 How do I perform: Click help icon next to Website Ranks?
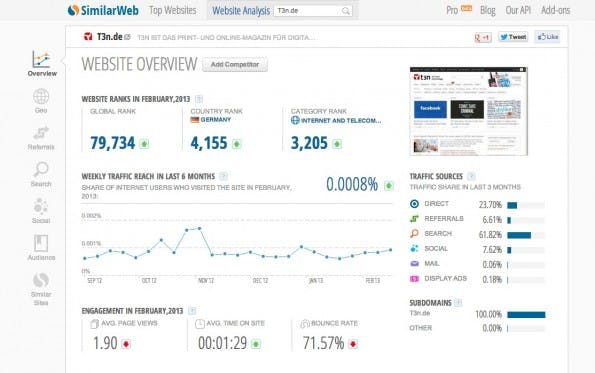coord(198,99)
